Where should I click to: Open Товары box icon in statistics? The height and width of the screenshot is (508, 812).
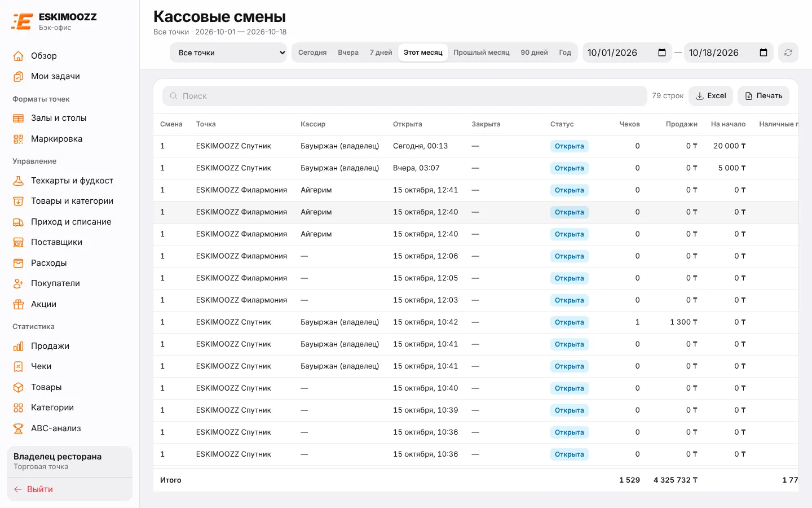click(x=19, y=387)
